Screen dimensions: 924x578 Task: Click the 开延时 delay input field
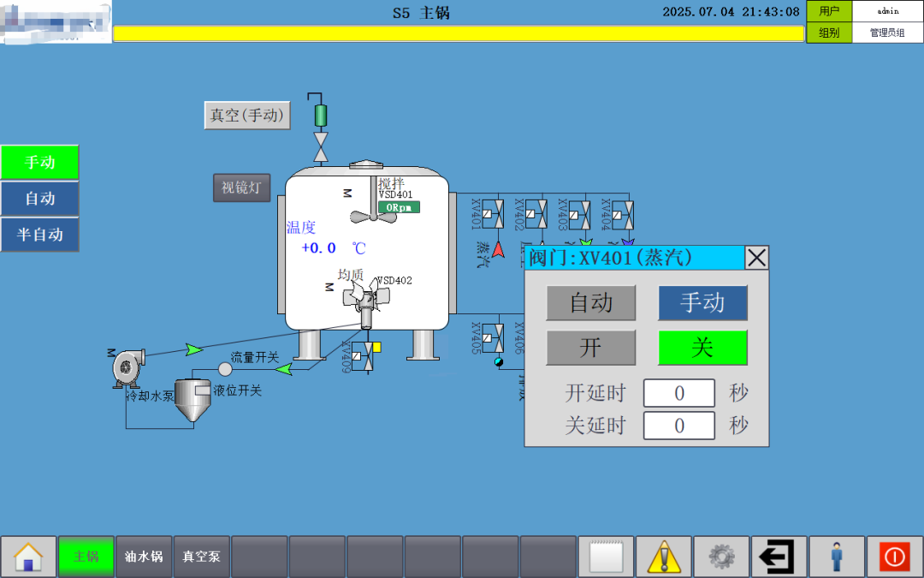click(678, 393)
